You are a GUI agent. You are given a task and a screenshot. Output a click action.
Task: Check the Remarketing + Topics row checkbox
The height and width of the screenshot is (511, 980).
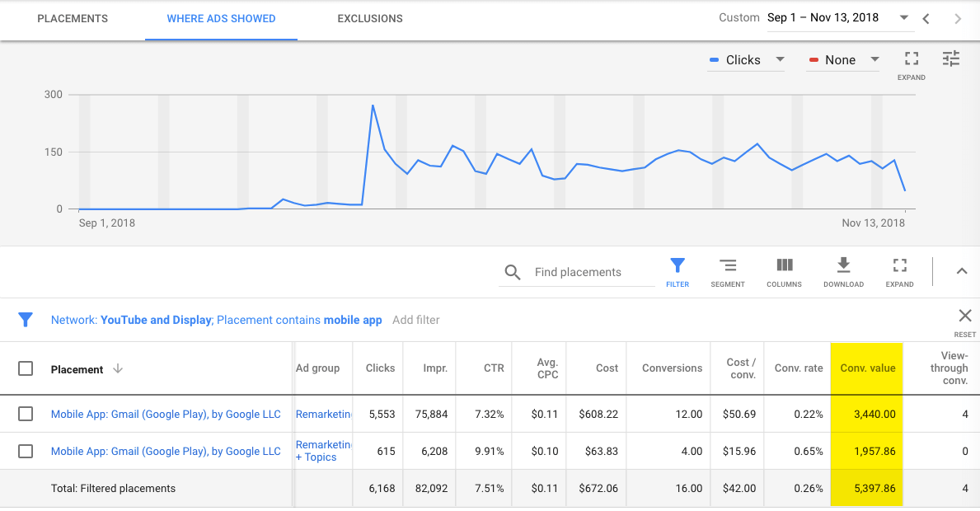point(26,451)
